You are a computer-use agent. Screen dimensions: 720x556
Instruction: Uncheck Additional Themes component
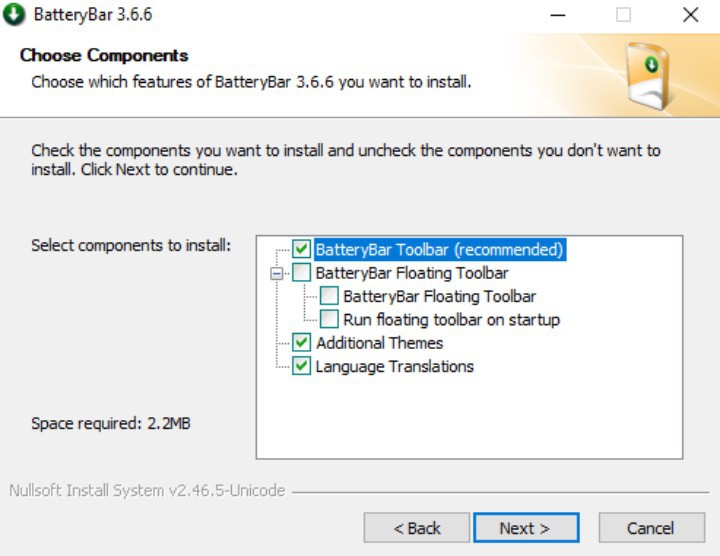click(x=301, y=343)
